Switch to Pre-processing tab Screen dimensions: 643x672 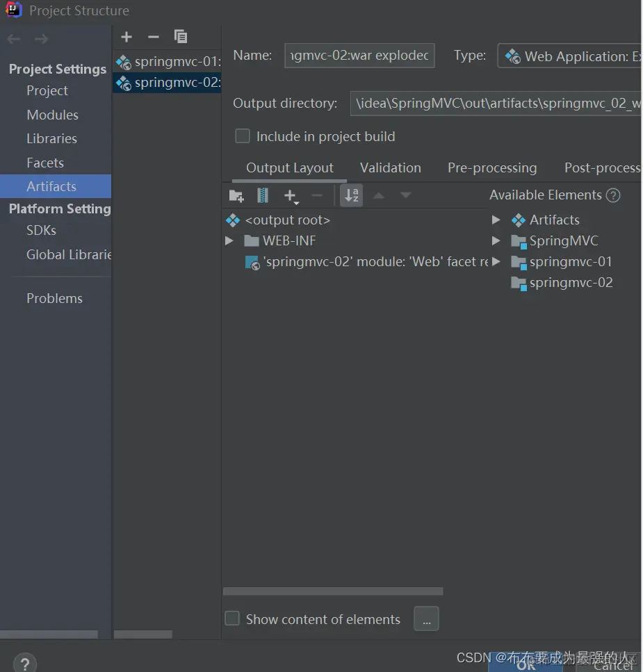click(x=492, y=167)
